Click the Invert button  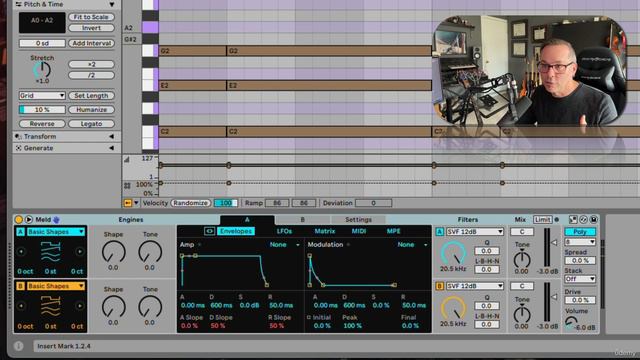pyautogui.click(x=91, y=28)
